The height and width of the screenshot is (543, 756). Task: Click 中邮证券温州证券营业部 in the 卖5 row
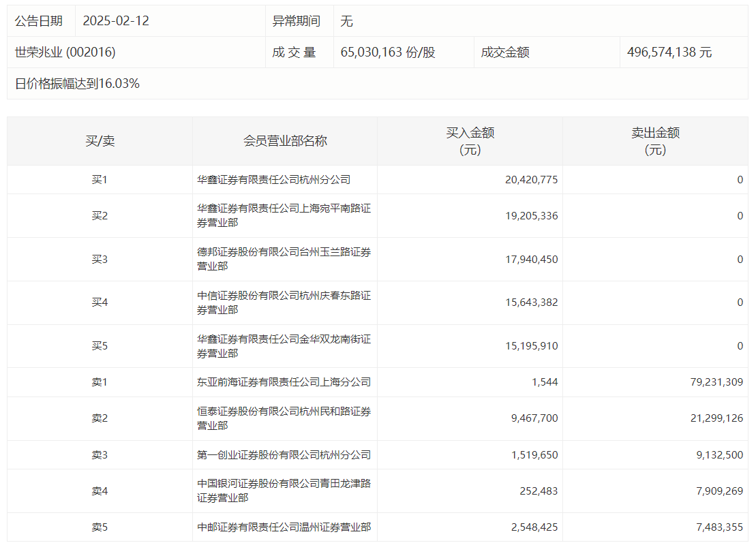[284, 527]
